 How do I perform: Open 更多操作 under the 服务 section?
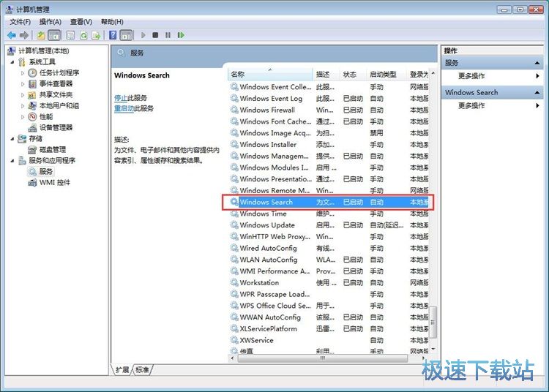(x=471, y=76)
